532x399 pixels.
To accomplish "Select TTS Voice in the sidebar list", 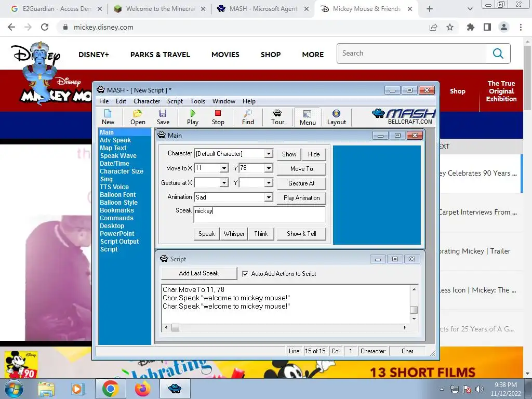I will [x=114, y=187].
